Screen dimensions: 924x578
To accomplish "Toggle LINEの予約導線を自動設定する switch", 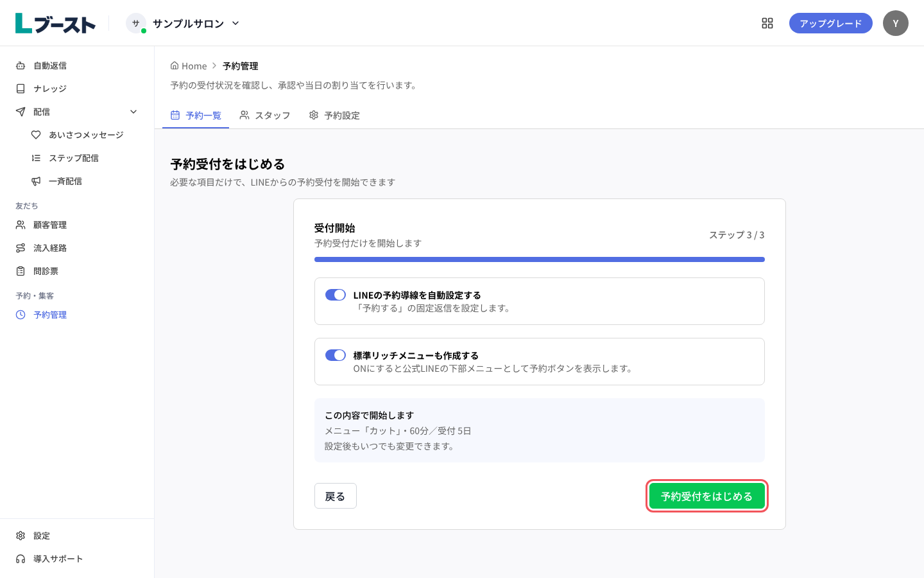I will (336, 295).
